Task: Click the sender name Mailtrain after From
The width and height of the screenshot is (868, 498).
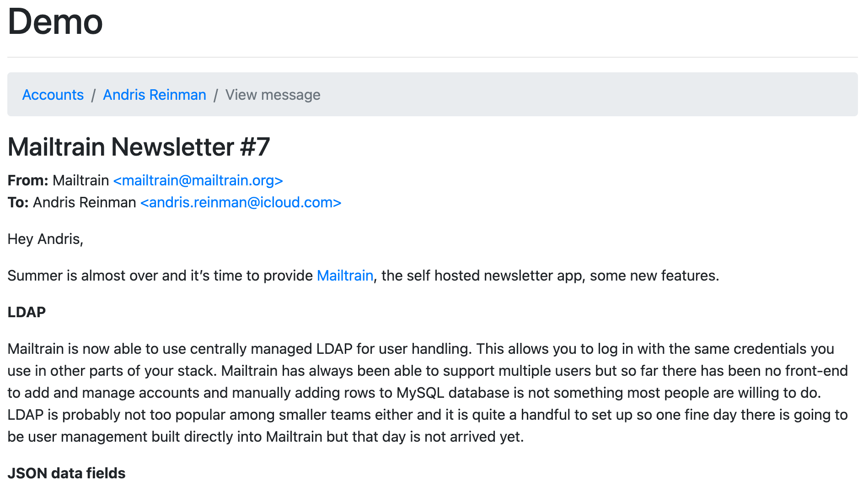Action: [80, 180]
